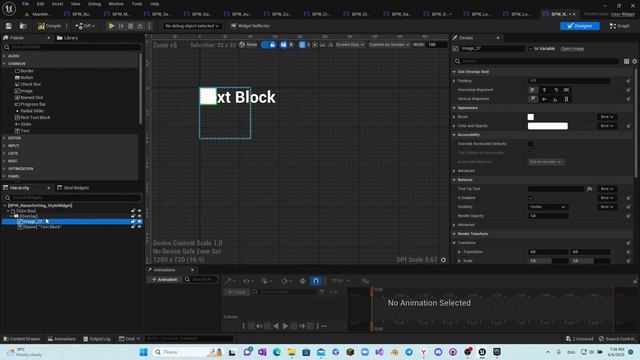Toggle the Is Variable checkbox

(531, 49)
